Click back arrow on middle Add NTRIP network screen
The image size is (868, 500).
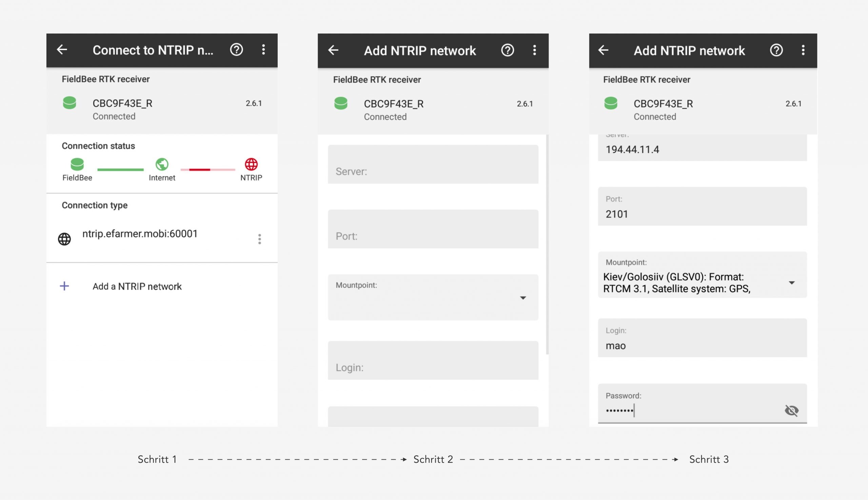[333, 50]
